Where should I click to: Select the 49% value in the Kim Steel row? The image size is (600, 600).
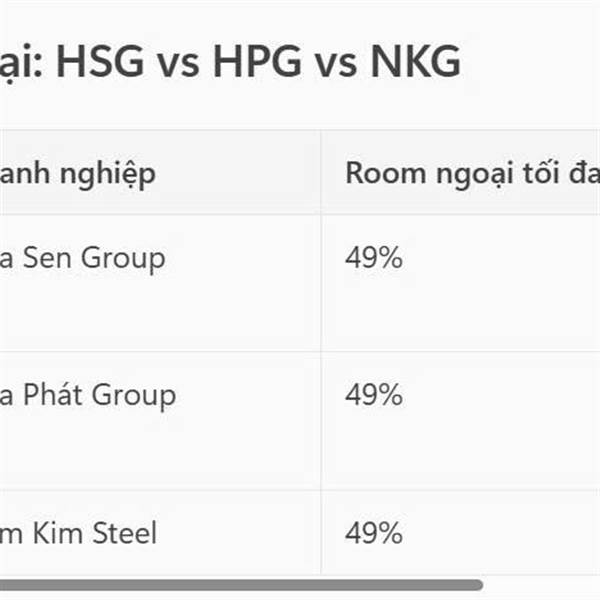tap(373, 533)
